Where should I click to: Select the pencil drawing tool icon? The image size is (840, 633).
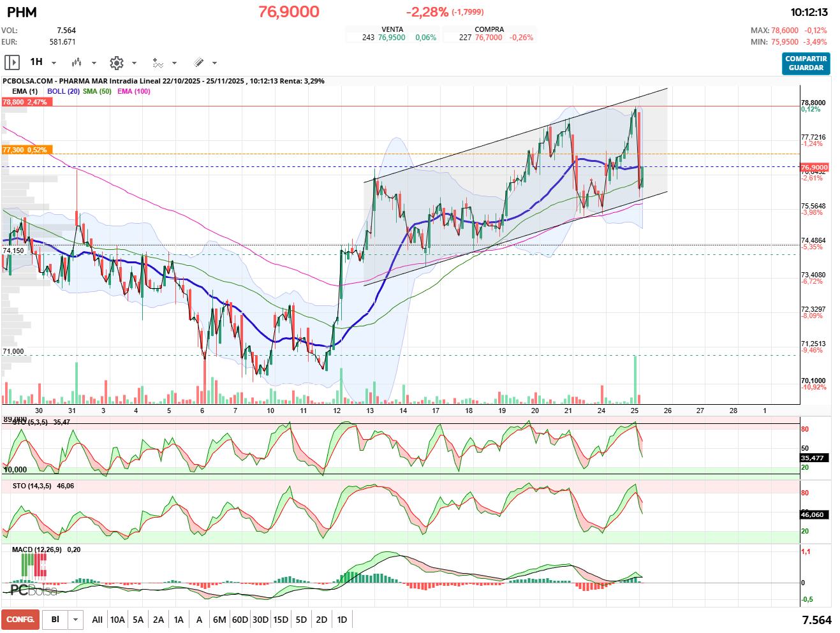pyautogui.click(x=198, y=62)
